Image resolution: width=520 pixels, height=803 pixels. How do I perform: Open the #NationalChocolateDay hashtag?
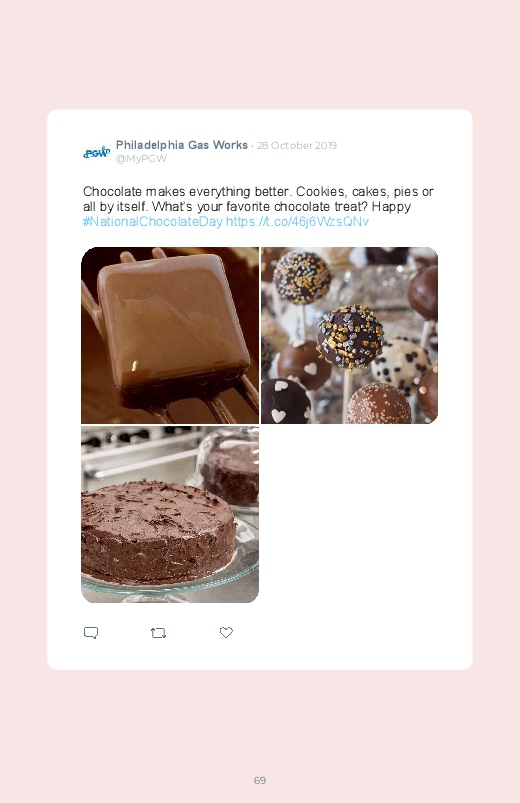pyautogui.click(x=153, y=222)
